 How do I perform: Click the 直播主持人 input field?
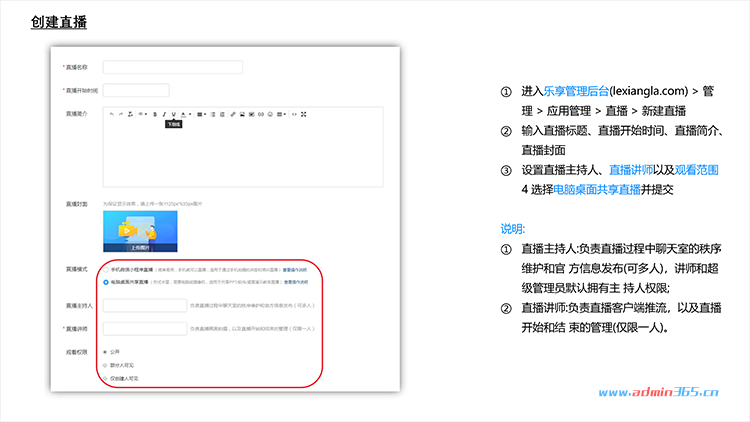[145, 305]
